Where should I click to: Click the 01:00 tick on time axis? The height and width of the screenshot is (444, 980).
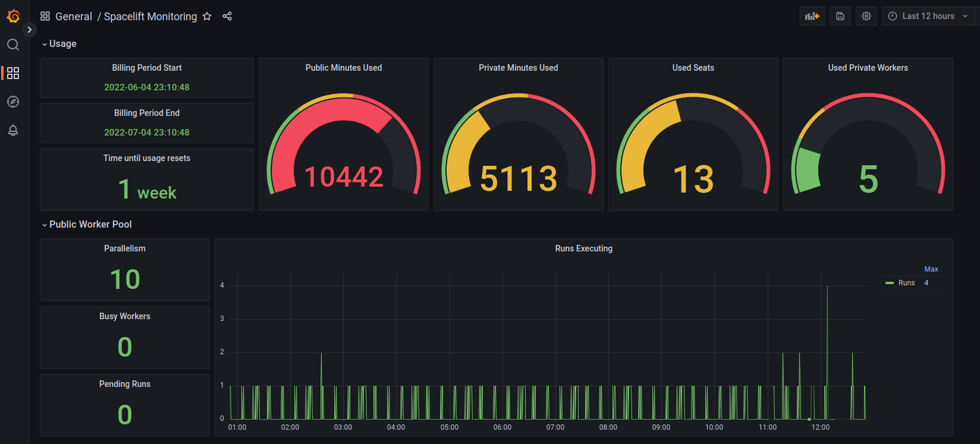(237, 427)
